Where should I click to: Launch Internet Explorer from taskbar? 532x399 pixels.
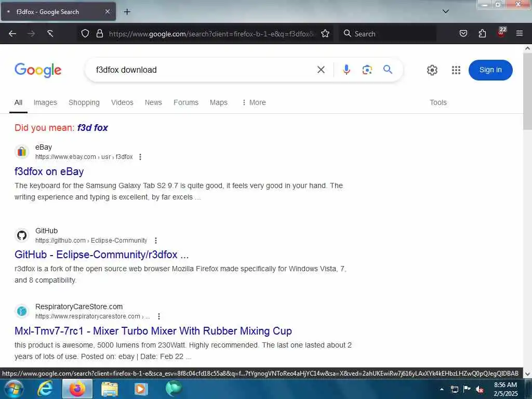(x=45, y=389)
